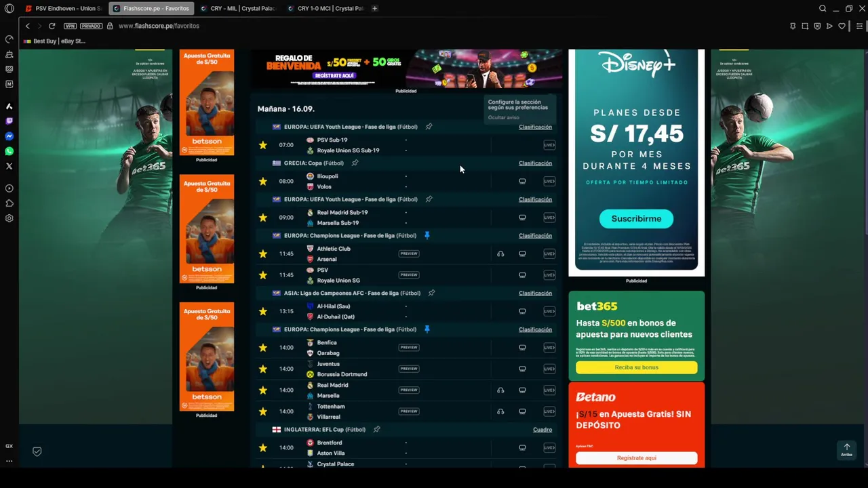Click Betano Regístrate aquí button
The width and height of the screenshot is (868, 488).
click(x=636, y=458)
